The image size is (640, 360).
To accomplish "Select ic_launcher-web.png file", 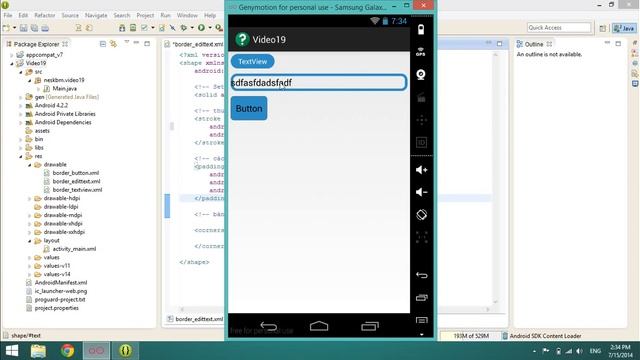I will click(60, 291).
